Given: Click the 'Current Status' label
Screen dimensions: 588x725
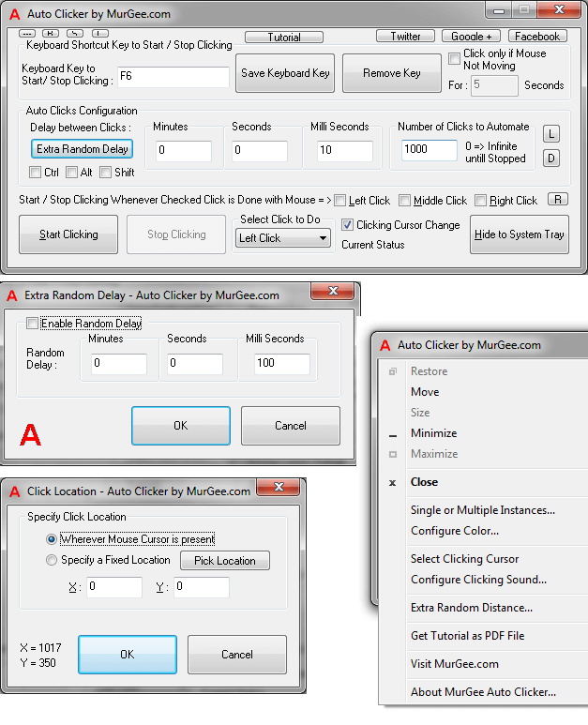Looking at the screenshot, I should pos(373,245).
